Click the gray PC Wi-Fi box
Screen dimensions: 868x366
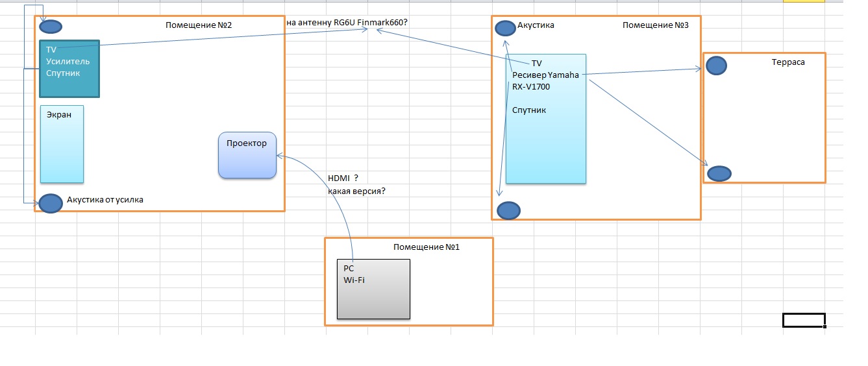pyautogui.click(x=373, y=289)
